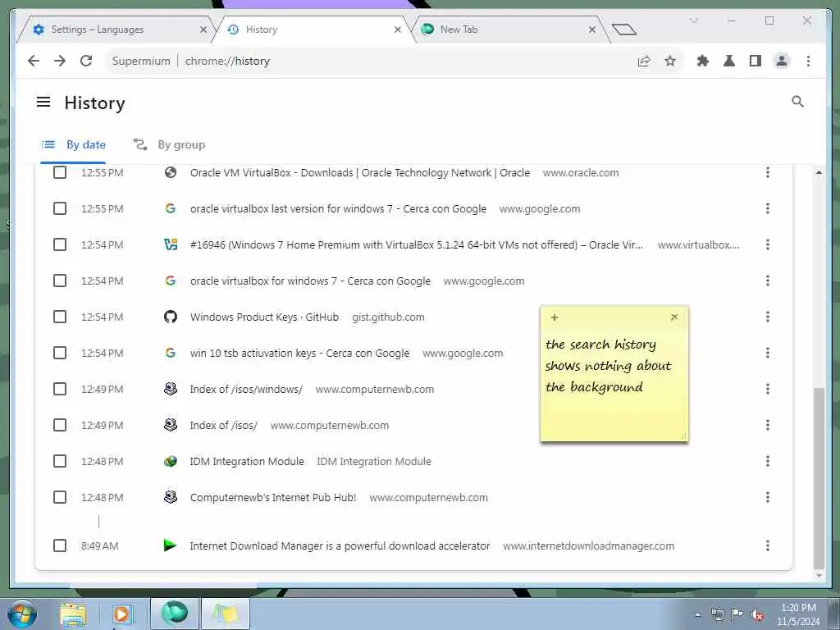Close the Settings – Languages tab
This screenshot has width=840, height=630.
(x=203, y=30)
